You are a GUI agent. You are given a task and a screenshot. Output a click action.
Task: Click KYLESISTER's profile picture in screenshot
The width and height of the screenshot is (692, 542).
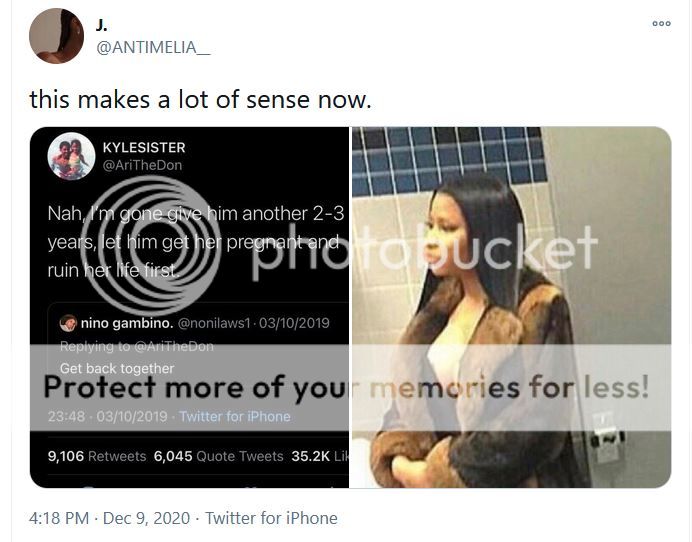pos(71,156)
